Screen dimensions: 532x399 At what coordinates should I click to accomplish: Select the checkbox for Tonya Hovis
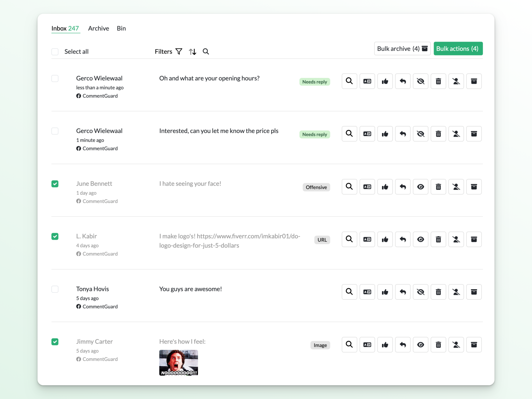(55, 289)
